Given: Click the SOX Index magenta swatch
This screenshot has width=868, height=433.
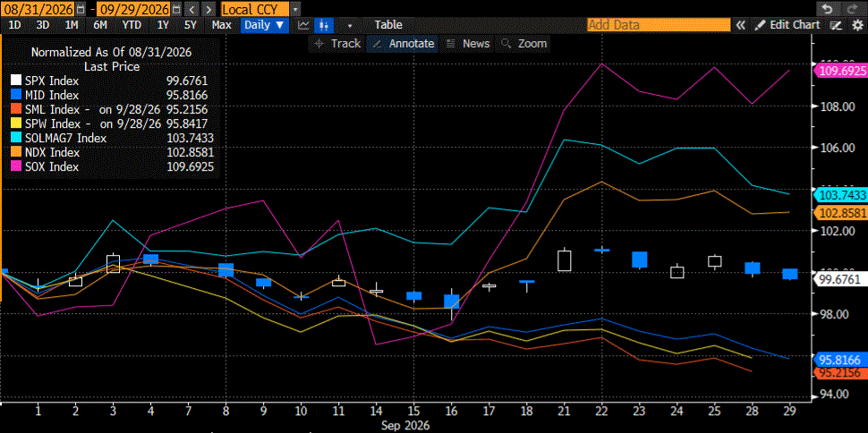Looking at the screenshot, I should pos(16,166).
